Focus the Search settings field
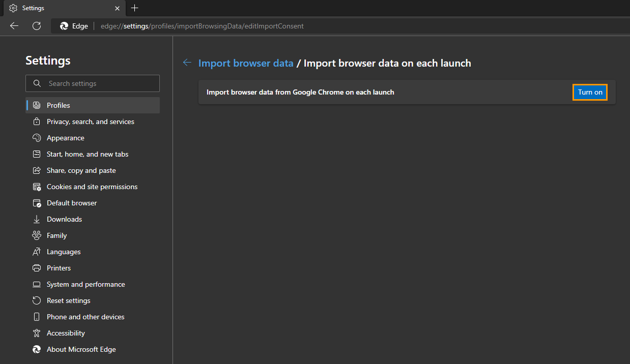 click(93, 83)
